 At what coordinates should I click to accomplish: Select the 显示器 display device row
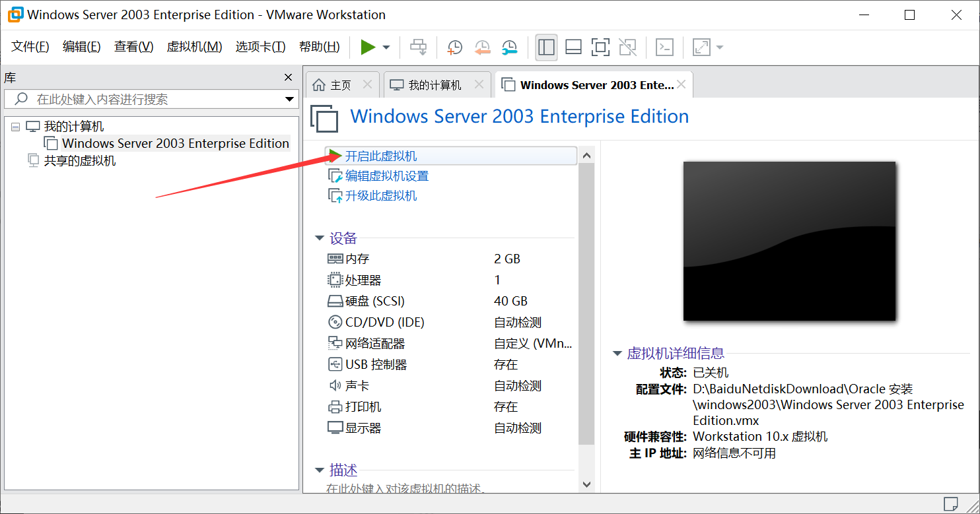pyautogui.click(x=451, y=428)
